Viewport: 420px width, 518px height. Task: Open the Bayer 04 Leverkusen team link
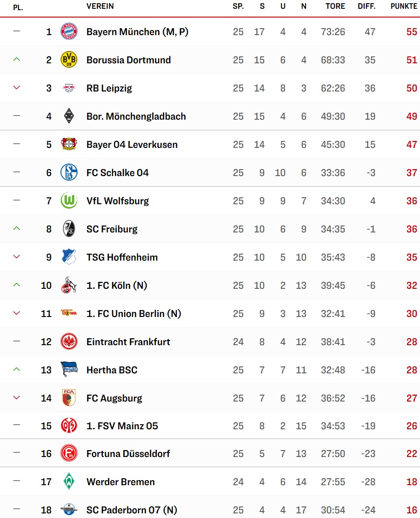[132, 145]
